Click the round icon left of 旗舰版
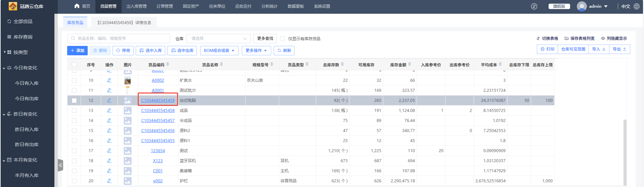 [x=534, y=6]
